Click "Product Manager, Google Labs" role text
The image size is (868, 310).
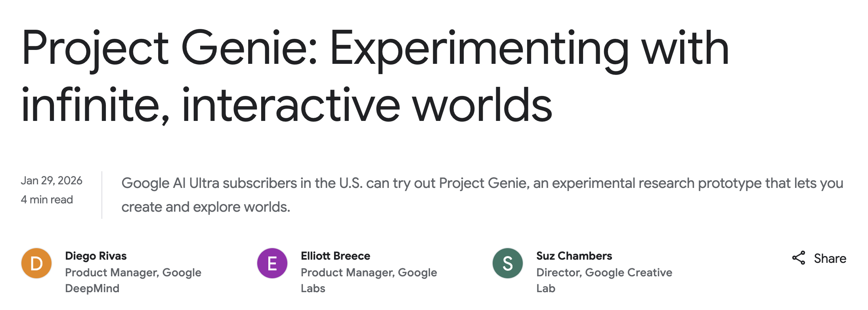pos(369,280)
